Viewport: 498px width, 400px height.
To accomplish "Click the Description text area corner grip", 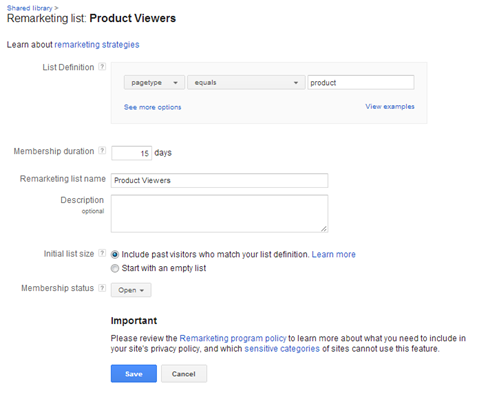I will (324, 229).
